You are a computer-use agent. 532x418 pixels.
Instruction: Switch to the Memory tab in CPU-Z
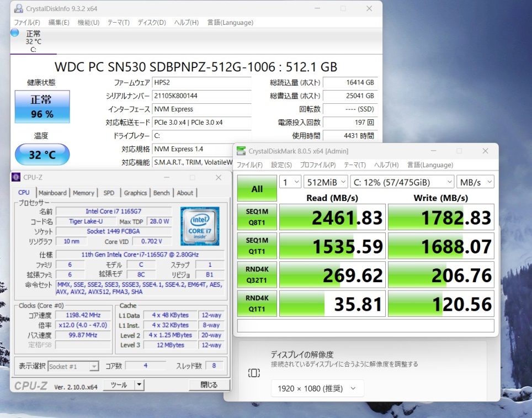[83, 193]
